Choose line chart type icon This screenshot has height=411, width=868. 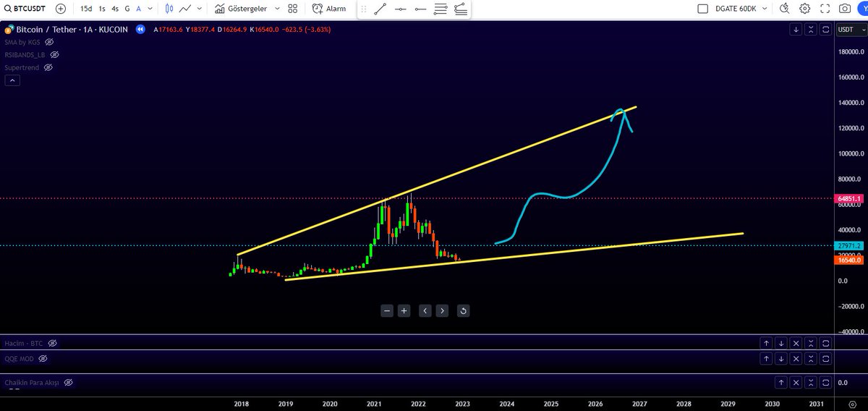point(186,9)
